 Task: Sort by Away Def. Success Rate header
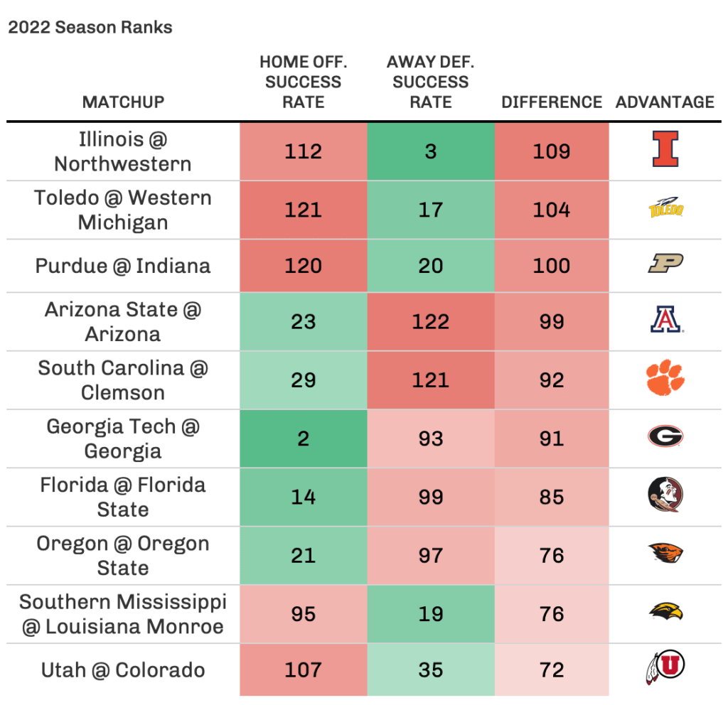[431, 82]
